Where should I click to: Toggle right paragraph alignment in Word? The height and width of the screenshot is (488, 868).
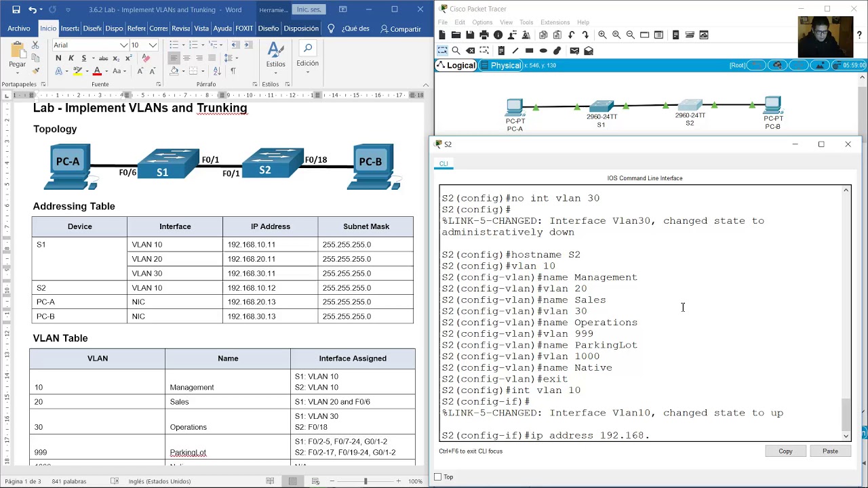pos(200,58)
